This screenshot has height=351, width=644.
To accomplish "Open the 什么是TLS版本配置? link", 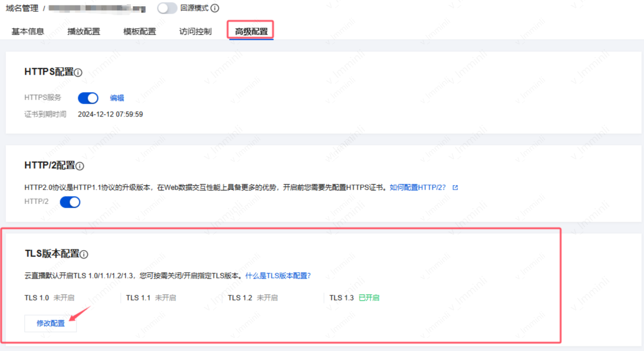I will tap(278, 276).
